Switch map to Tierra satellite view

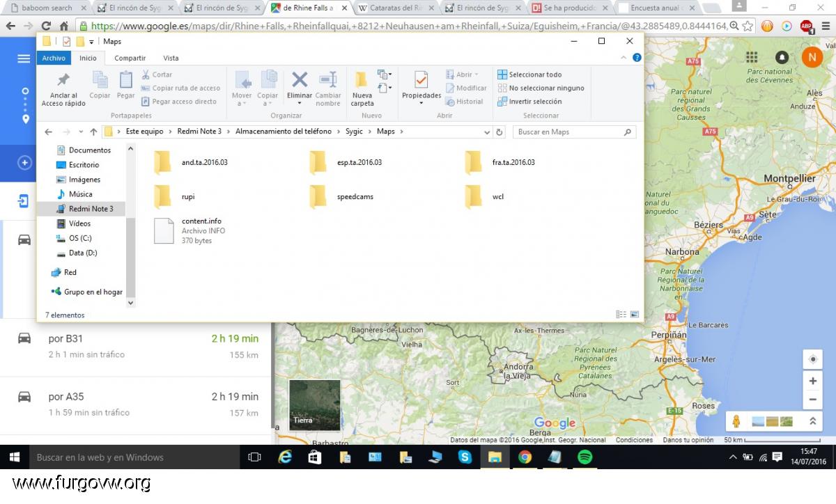click(x=315, y=405)
